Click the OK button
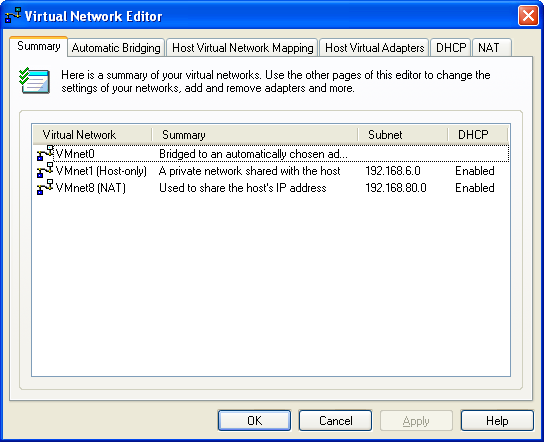The width and height of the screenshot is (544, 442). [x=254, y=420]
